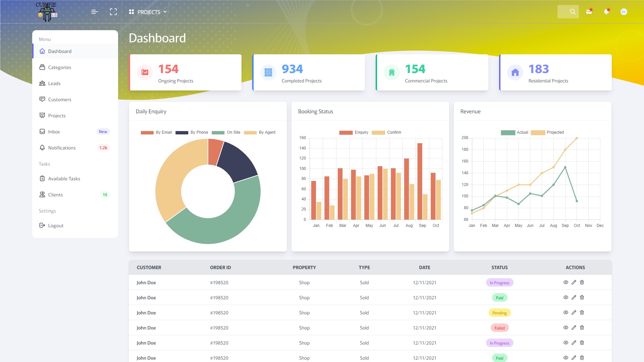
Task: Open Categories from the sidebar
Action: [75, 67]
